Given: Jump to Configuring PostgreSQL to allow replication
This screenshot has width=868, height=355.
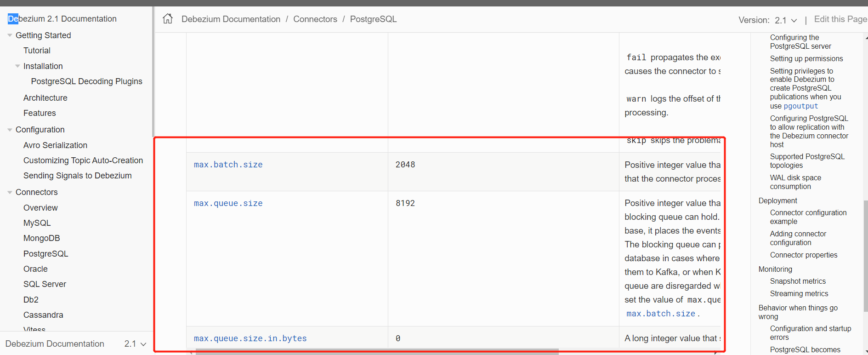Looking at the screenshot, I should (x=809, y=132).
